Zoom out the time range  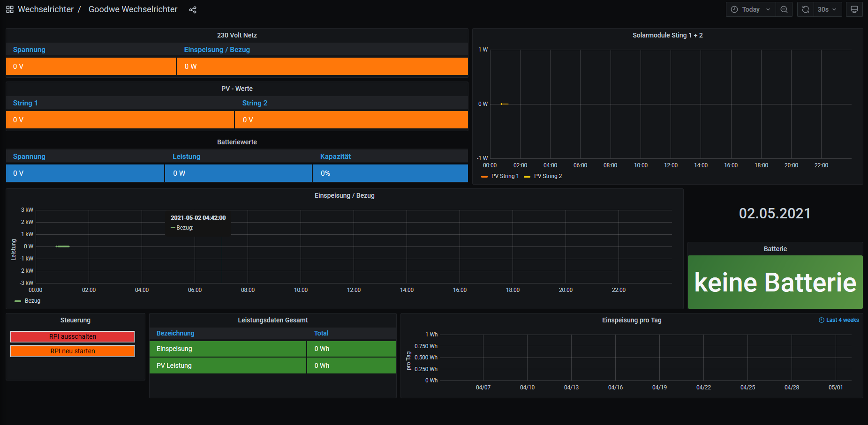point(784,9)
